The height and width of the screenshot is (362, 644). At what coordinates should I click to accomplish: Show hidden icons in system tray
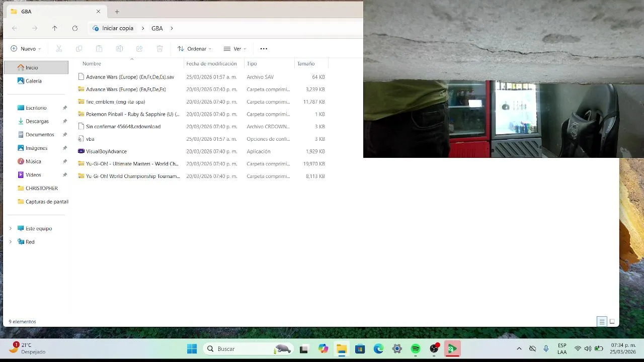tap(519, 349)
